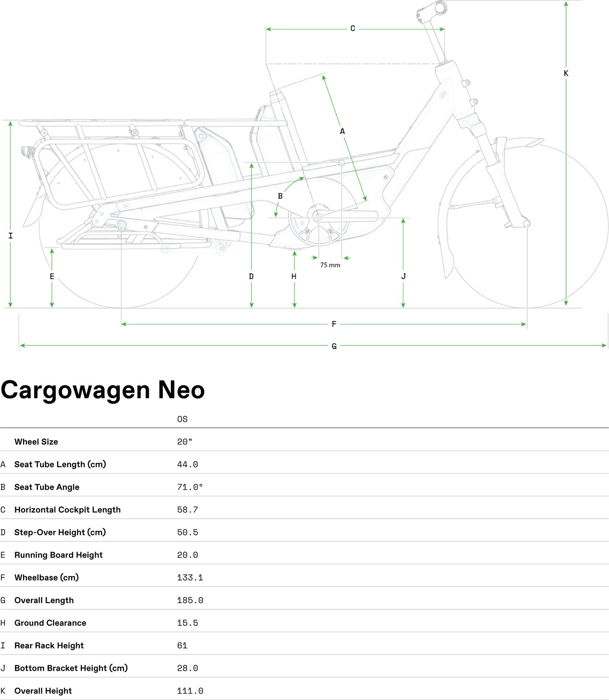The width and height of the screenshot is (609, 700).
Task: Click dimension label B near the crank
Action: 280,196
